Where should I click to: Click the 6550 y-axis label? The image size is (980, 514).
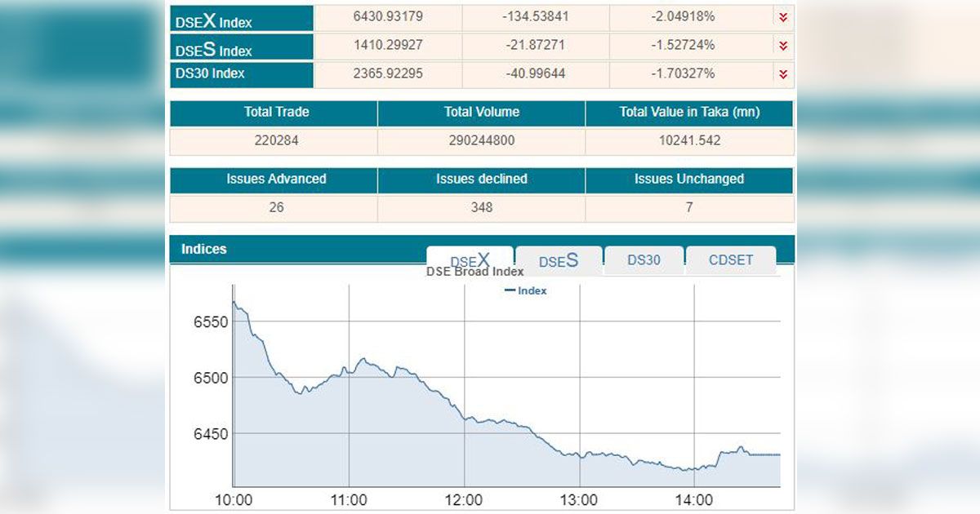point(210,321)
